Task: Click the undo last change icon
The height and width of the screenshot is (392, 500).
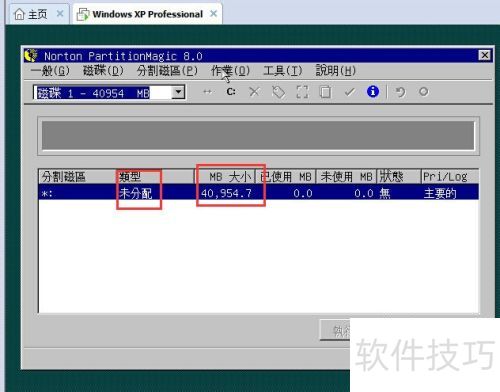Action: click(x=400, y=92)
